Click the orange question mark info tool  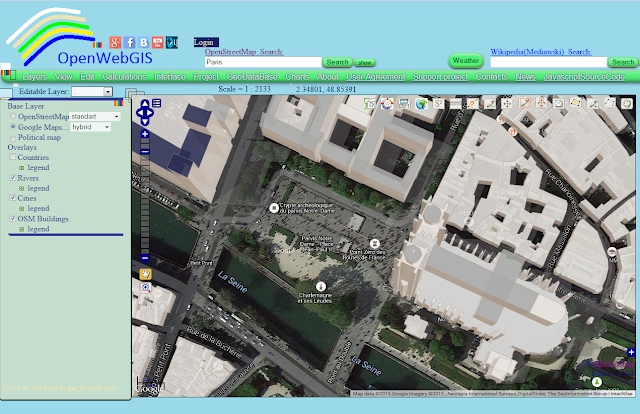click(473, 104)
